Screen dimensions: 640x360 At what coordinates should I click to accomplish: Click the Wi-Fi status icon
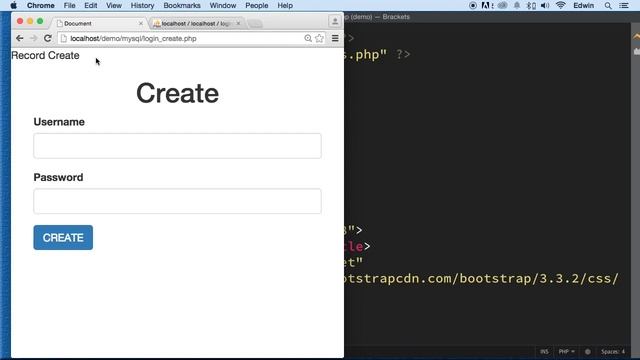(560, 5)
